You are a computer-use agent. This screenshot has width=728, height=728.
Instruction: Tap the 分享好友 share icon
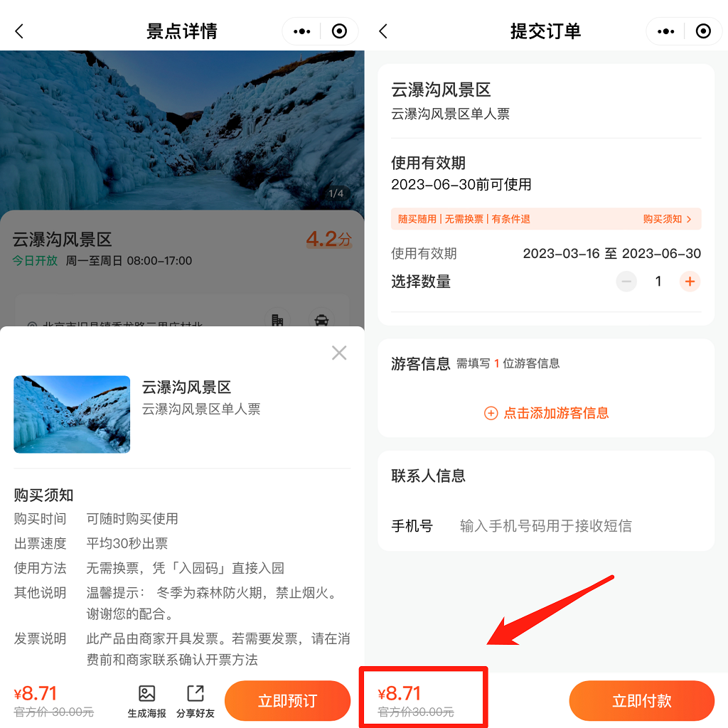(196, 701)
